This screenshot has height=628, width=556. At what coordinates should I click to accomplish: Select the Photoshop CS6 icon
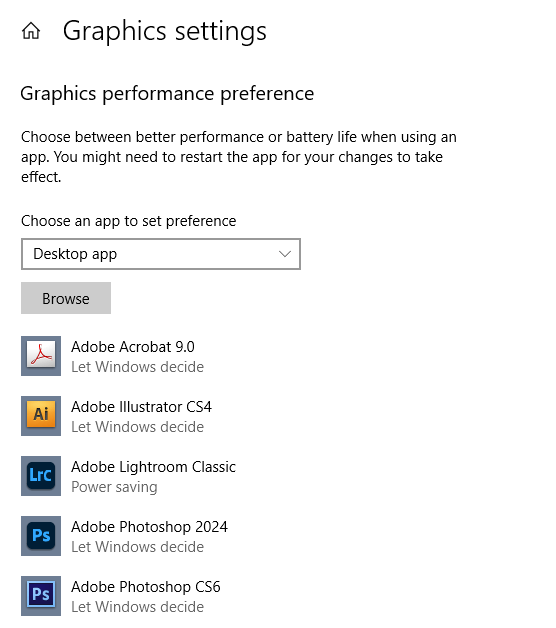coord(41,596)
